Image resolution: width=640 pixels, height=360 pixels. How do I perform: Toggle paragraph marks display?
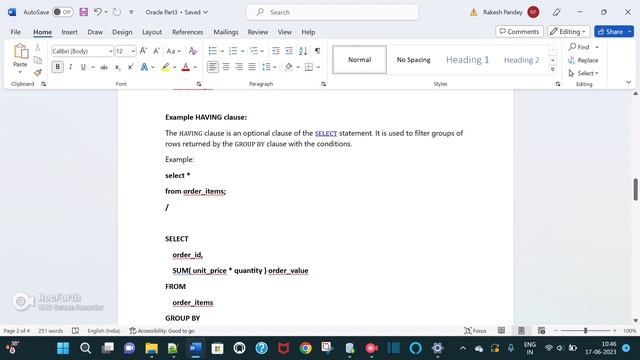coord(318,51)
